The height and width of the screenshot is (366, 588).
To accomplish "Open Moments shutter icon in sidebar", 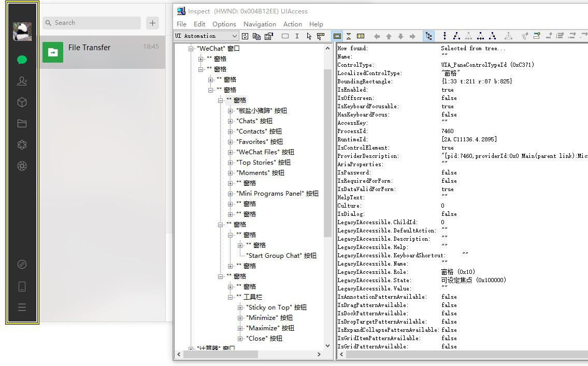I will [x=22, y=166].
